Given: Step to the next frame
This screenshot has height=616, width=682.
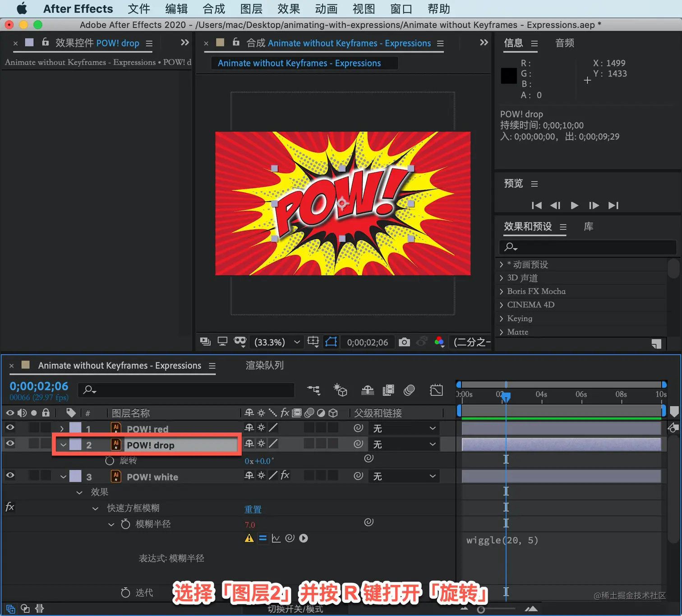Looking at the screenshot, I should 594,205.
